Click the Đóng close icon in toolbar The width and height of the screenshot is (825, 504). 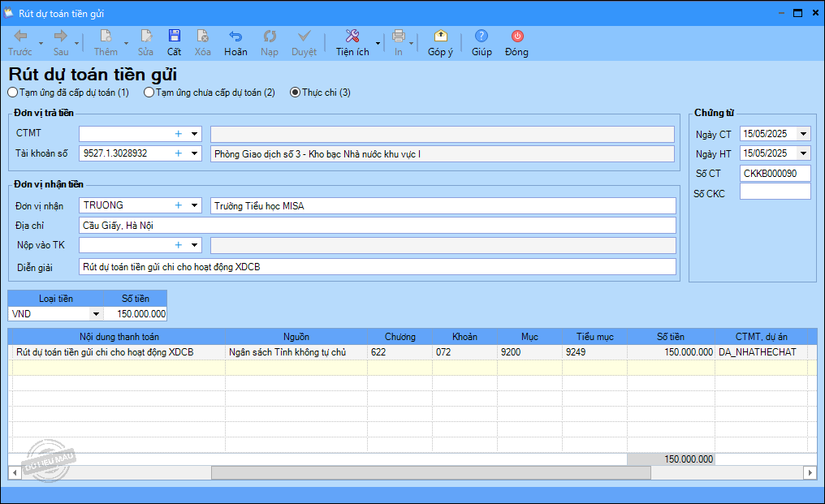516,36
